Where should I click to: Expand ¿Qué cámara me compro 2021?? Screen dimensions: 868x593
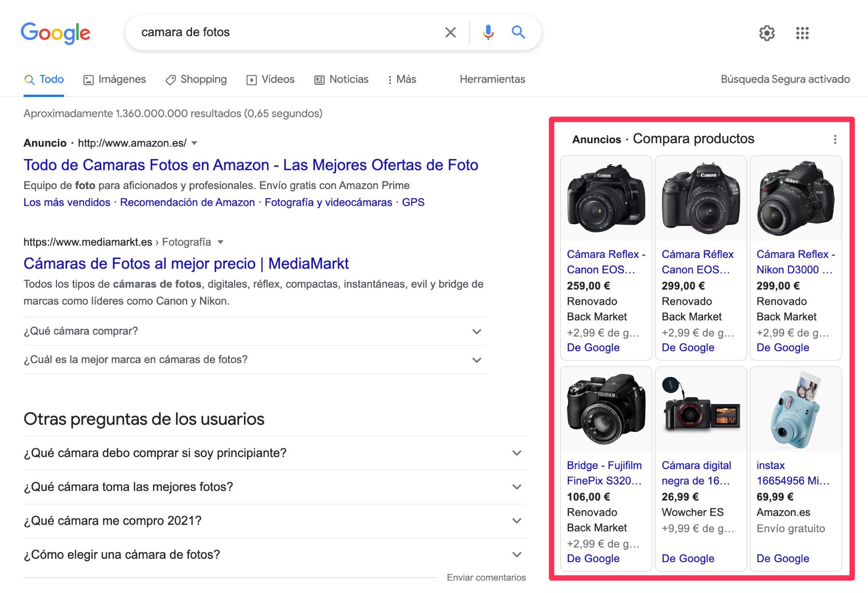[x=274, y=521]
